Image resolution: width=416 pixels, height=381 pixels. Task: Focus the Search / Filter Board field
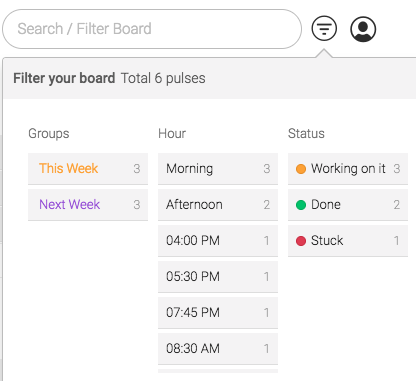point(152,29)
